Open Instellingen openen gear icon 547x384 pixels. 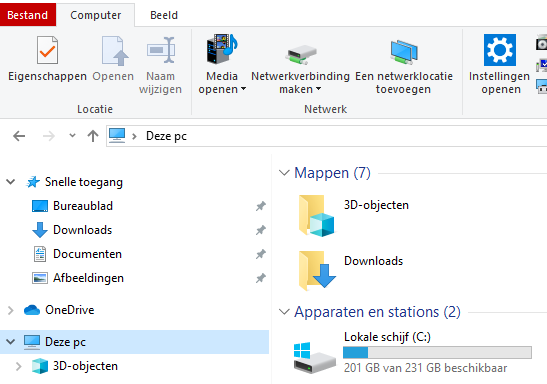click(x=500, y=50)
